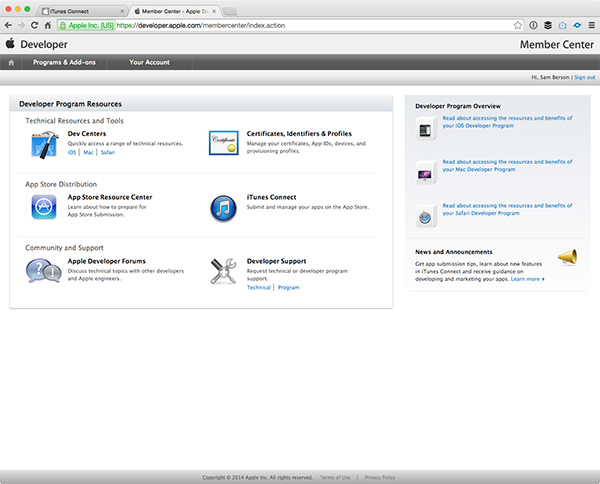This screenshot has height=484, width=600.
Task: Open the Privacy Policy footer link
Action: click(x=380, y=477)
